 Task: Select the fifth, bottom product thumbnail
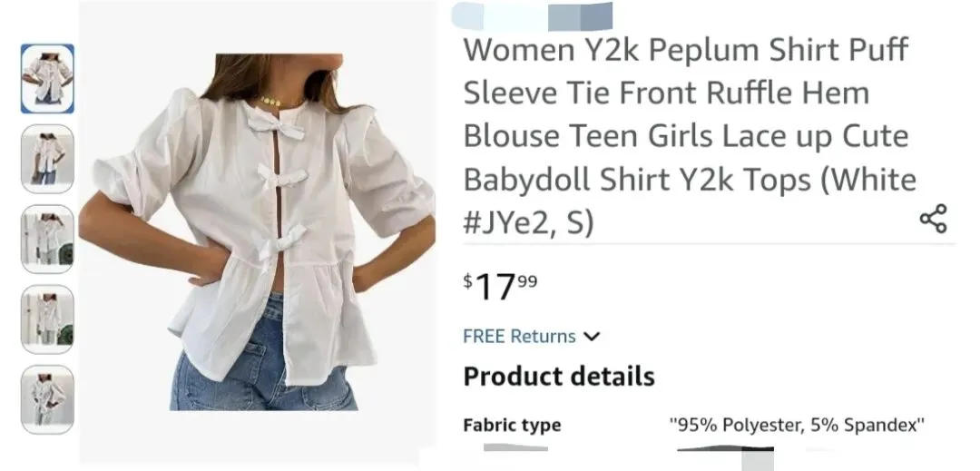point(47,399)
